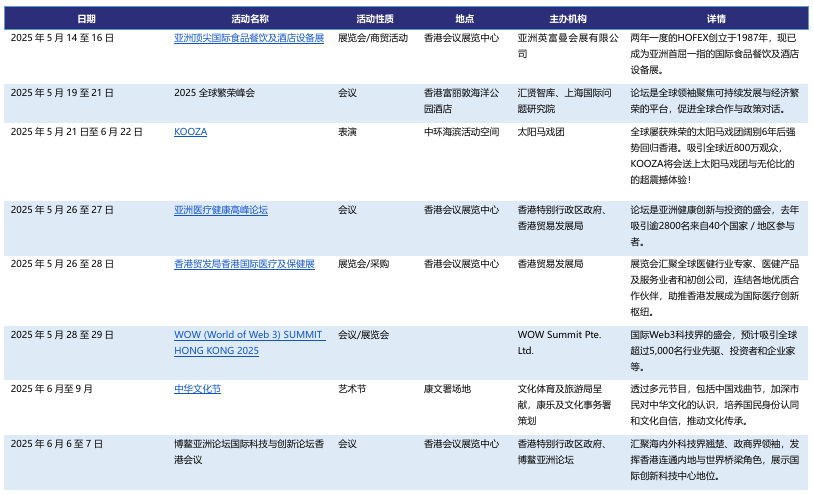Click the 展览会/采购 cell
This screenshot has width=813, height=494.
click(x=363, y=264)
